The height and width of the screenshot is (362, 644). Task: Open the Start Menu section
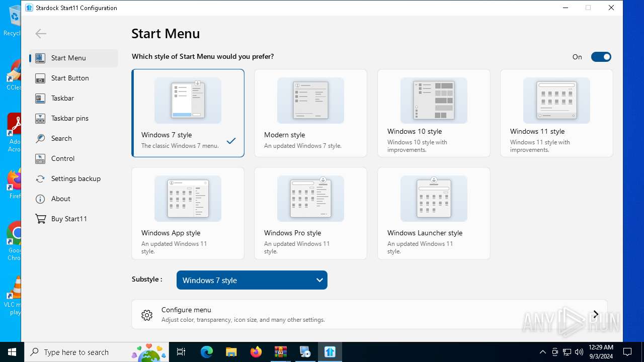coord(73,58)
